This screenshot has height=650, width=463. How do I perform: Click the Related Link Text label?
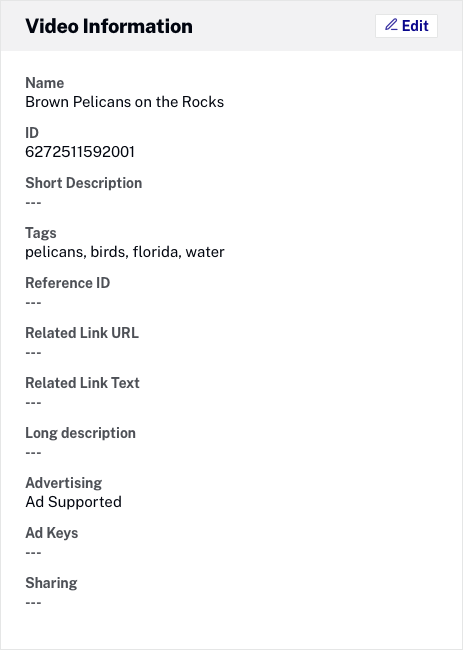click(x=82, y=383)
